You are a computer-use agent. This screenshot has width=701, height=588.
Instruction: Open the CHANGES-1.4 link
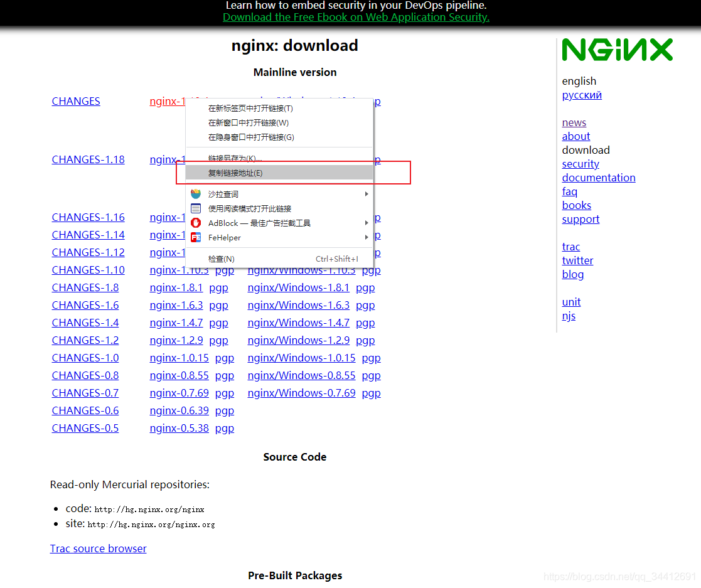pyautogui.click(x=85, y=323)
